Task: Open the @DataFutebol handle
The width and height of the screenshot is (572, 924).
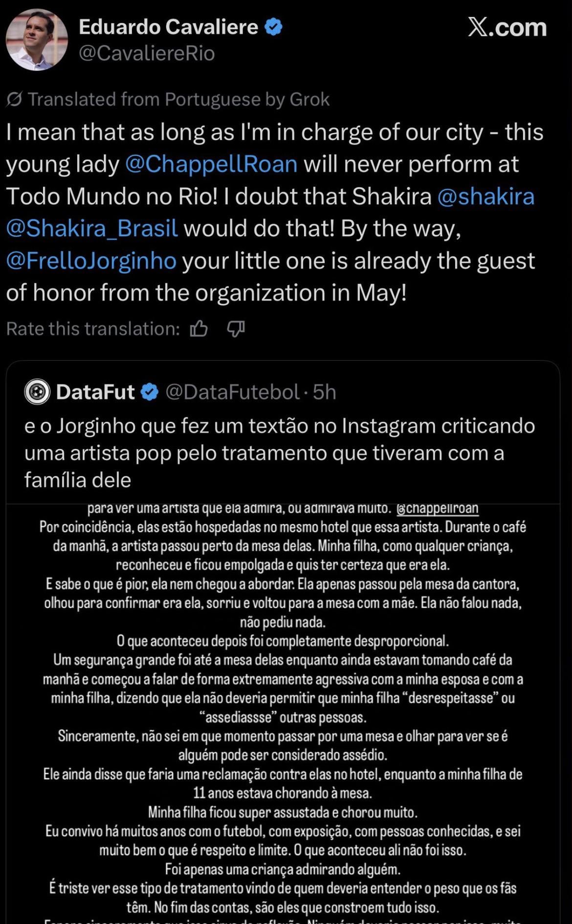Action: coord(232,392)
